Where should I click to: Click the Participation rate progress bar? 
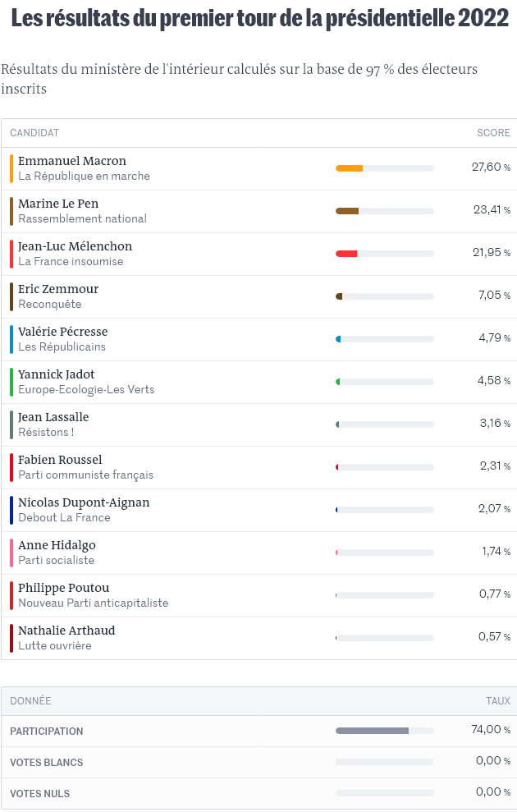click(384, 731)
